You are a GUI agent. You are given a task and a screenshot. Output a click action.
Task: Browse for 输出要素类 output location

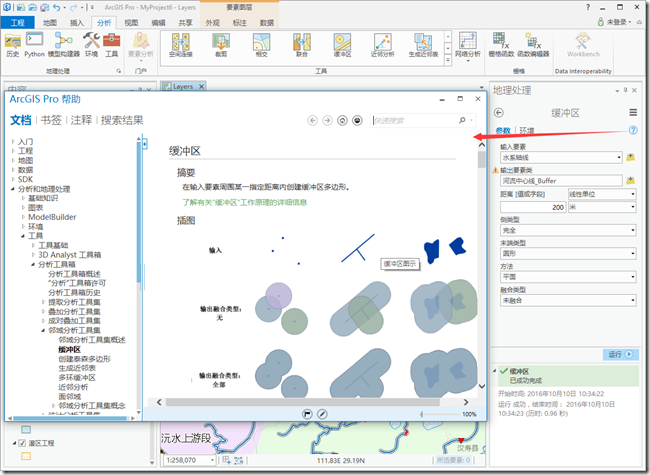[631, 180]
